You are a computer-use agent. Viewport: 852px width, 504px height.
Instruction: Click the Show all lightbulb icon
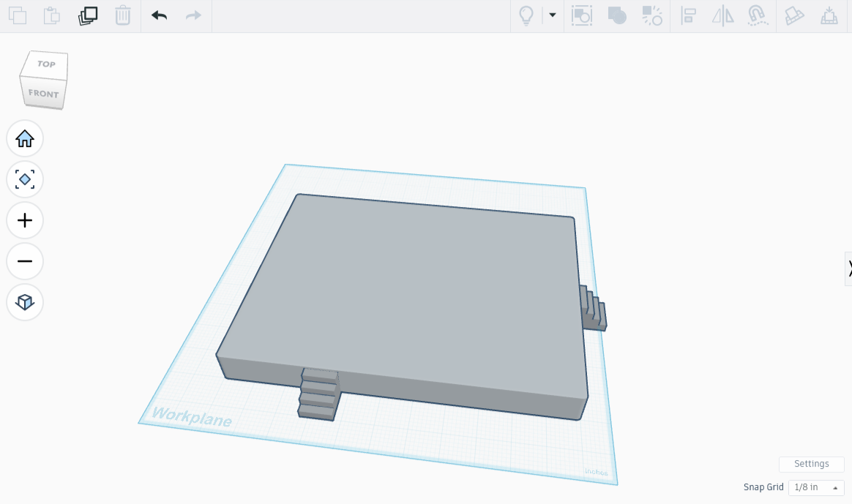click(x=526, y=16)
